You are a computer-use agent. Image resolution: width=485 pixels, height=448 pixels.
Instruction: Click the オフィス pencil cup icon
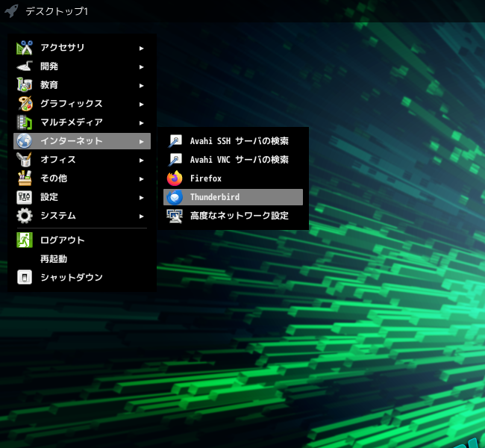click(x=25, y=160)
